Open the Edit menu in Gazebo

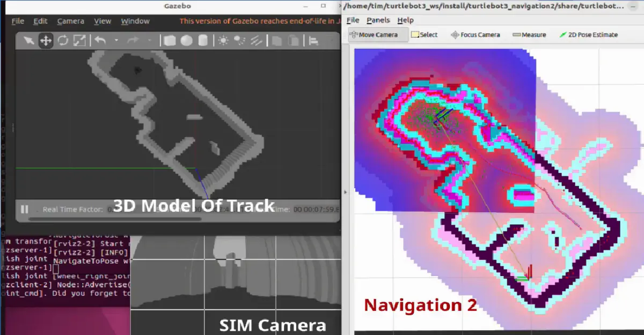click(40, 21)
